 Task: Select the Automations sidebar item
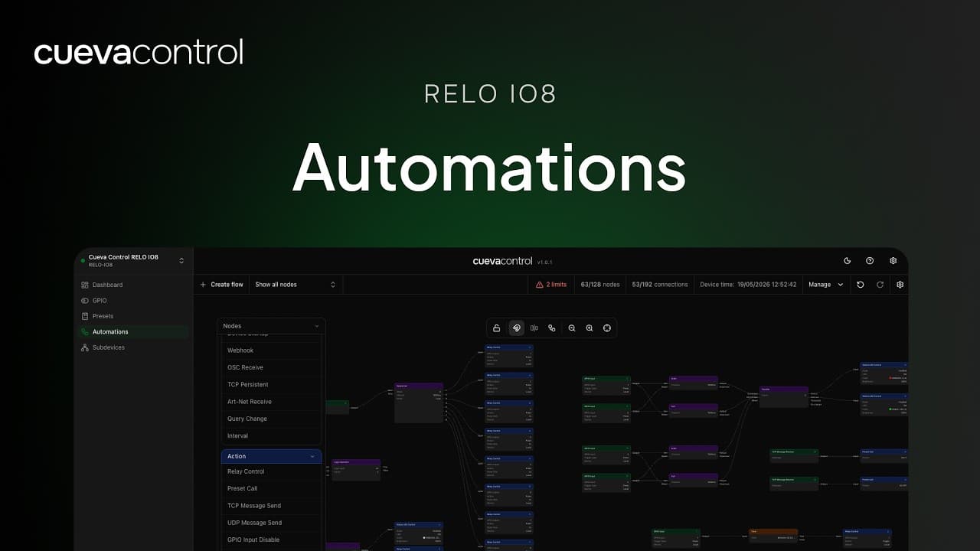pyautogui.click(x=134, y=332)
